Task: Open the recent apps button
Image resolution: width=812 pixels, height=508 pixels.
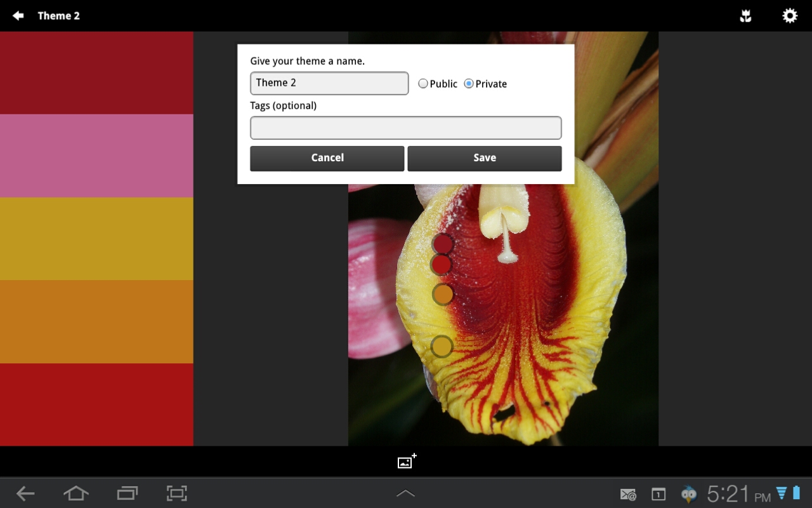Action: tap(128, 493)
